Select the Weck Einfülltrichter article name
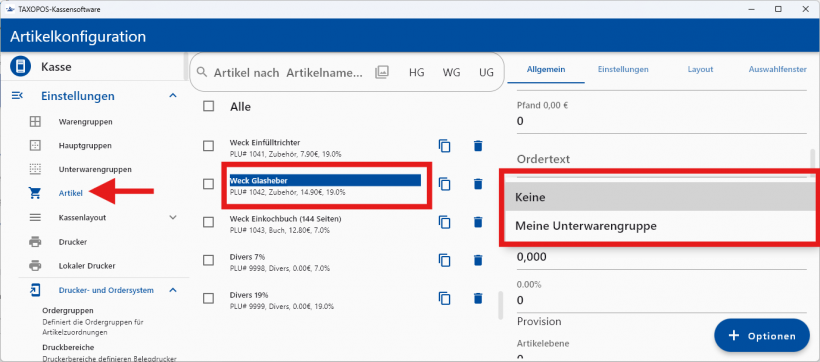The width and height of the screenshot is (820, 362). (x=265, y=142)
